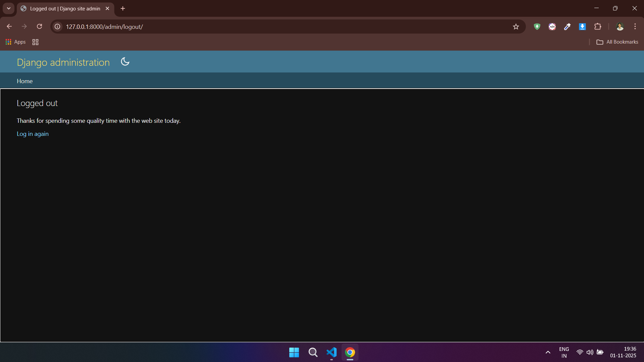Restore down the Chrome window
644x362 pixels.
615,8
